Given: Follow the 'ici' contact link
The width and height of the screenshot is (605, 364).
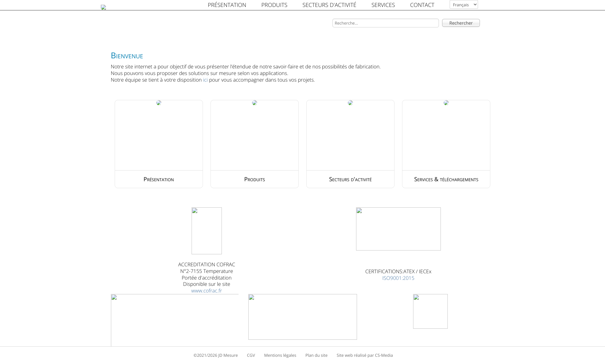Looking at the screenshot, I should coord(205,80).
